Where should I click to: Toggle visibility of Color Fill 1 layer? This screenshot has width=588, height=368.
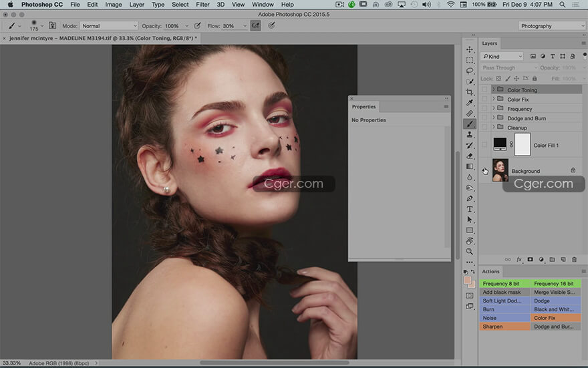tap(484, 145)
